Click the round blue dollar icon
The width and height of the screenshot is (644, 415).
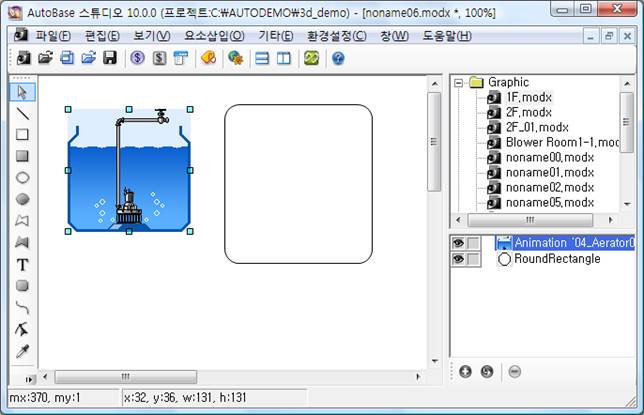(x=138, y=58)
